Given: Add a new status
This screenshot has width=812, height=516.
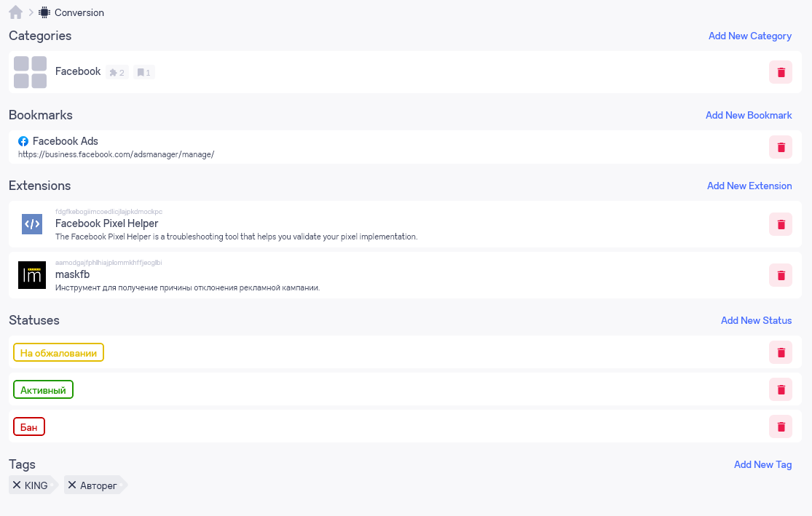Looking at the screenshot, I should click(756, 319).
